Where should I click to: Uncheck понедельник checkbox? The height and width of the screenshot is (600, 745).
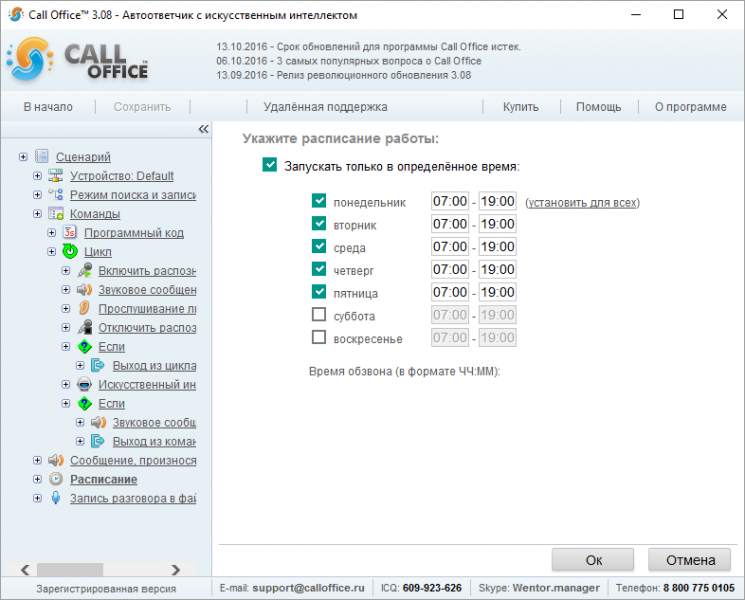click(319, 200)
